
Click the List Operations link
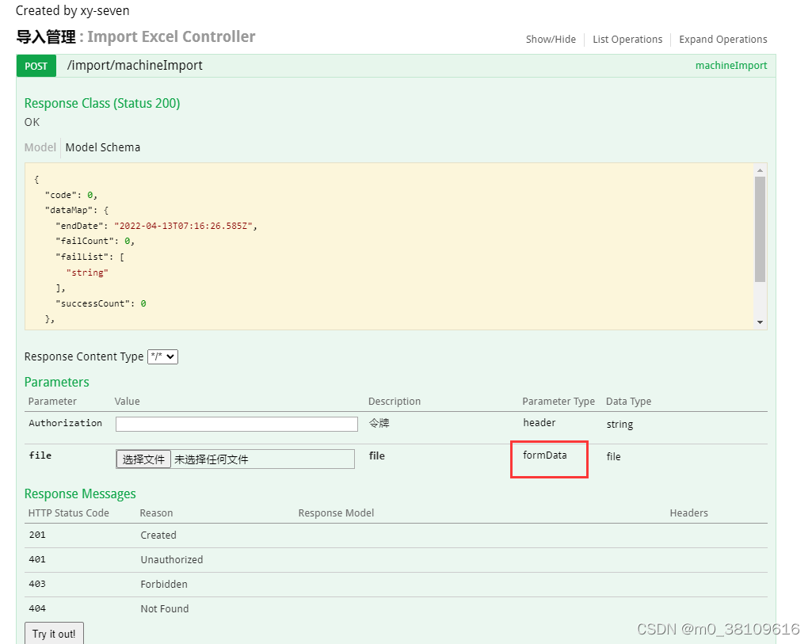pyautogui.click(x=627, y=40)
